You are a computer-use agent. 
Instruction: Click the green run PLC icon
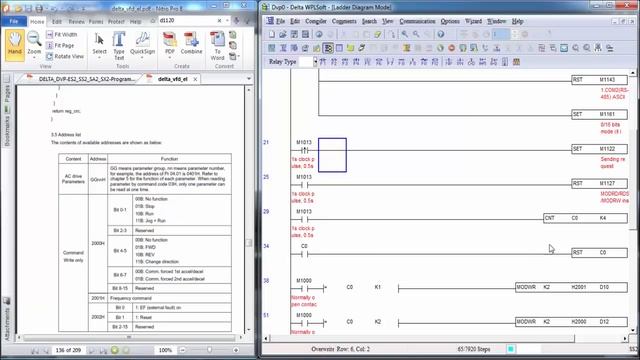440,48
